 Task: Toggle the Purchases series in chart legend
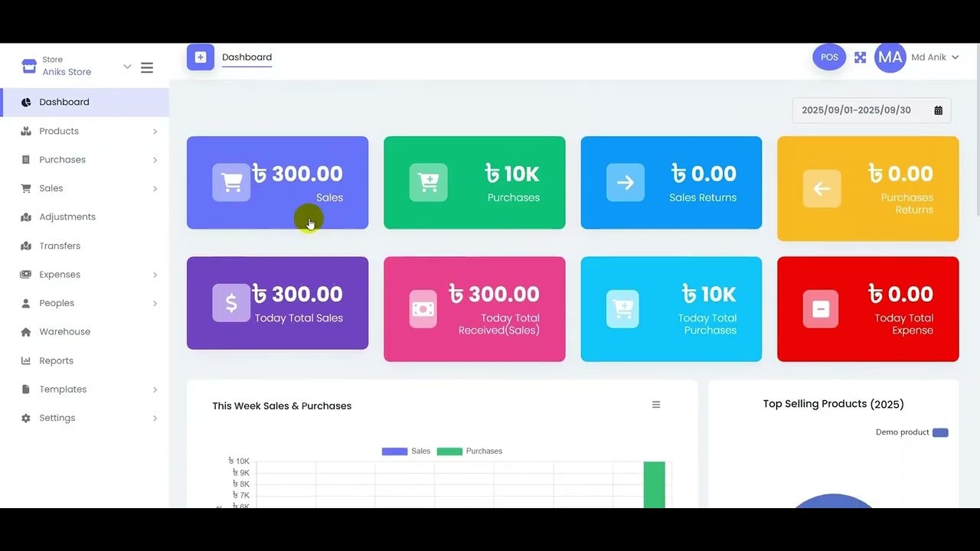pos(469,452)
